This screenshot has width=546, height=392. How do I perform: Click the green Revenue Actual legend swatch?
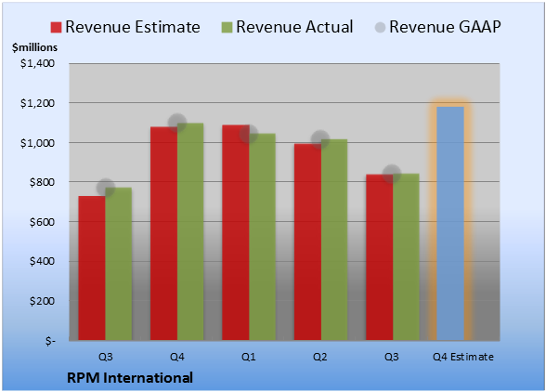coord(227,27)
